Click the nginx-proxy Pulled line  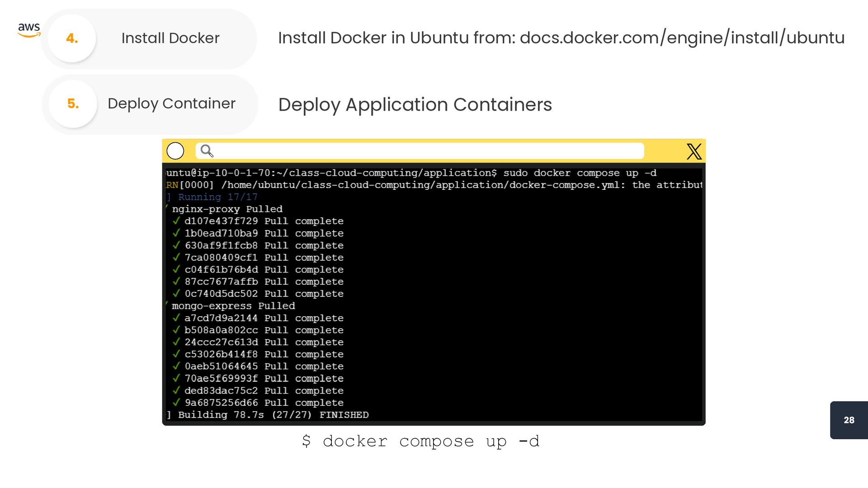tap(227, 209)
